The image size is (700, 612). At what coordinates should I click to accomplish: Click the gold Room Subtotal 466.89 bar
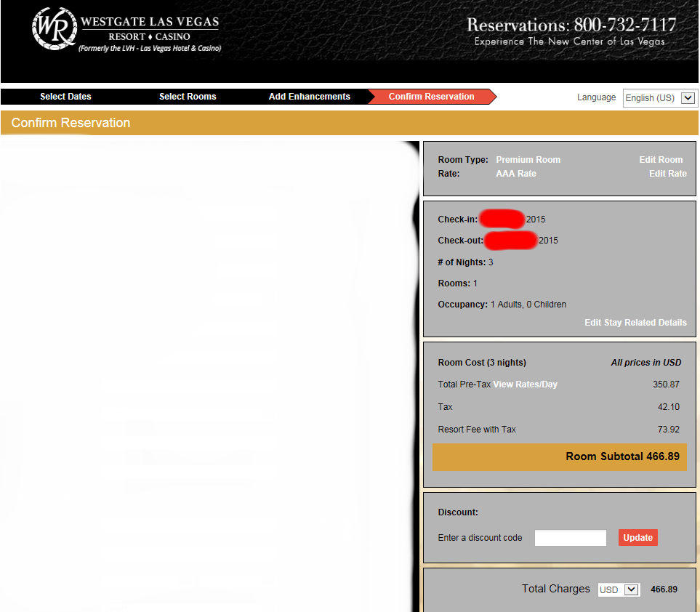point(559,457)
